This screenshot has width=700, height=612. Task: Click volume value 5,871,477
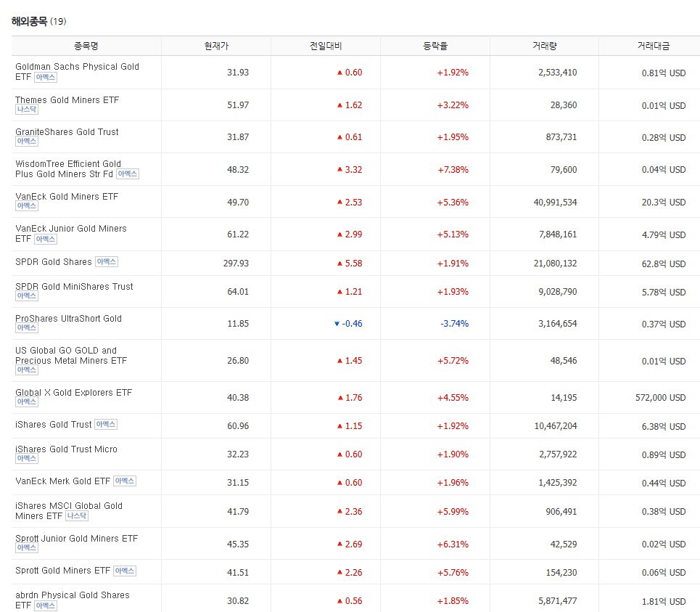pyautogui.click(x=558, y=601)
